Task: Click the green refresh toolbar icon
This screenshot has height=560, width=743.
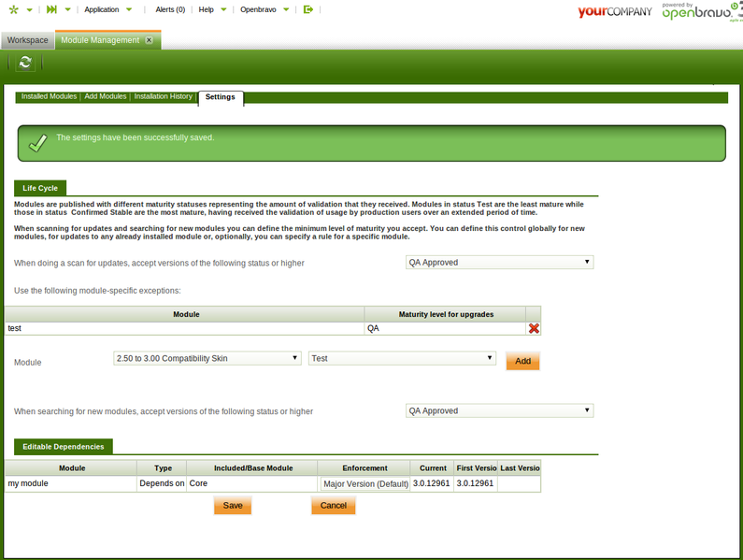Action: tap(25, 63)
